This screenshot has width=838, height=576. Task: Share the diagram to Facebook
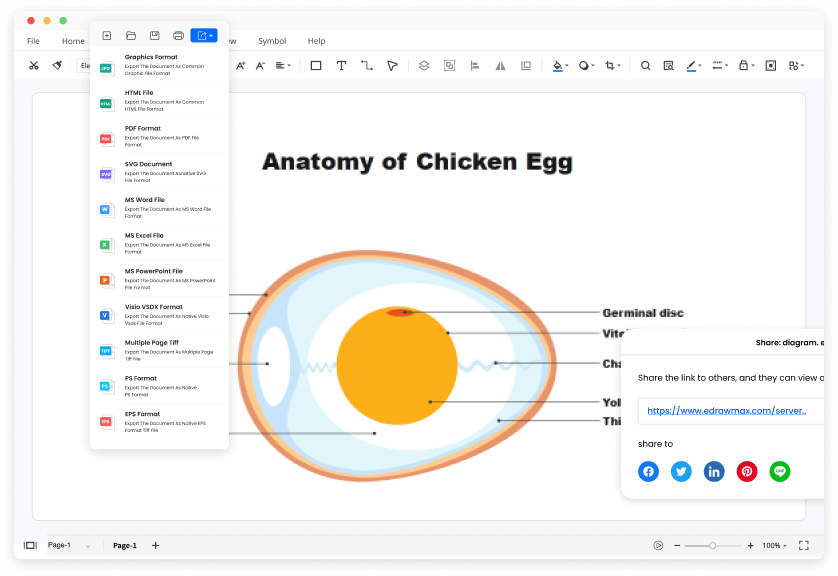click(648, 471)
